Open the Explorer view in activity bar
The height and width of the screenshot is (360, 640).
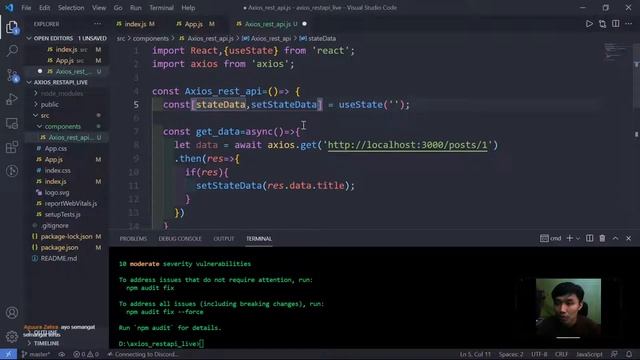click(12, 27)
